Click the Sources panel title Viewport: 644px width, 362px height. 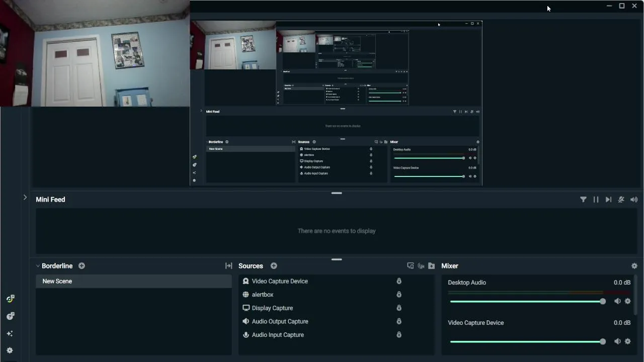[251, 266]
